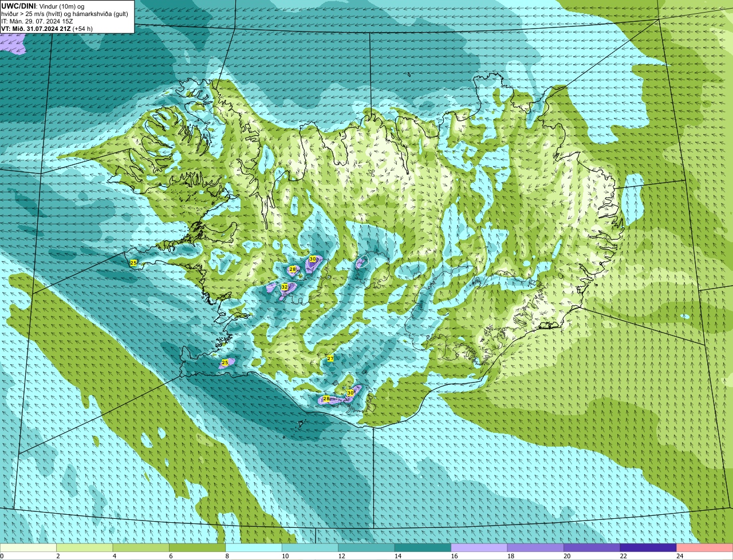Click the pink above-24 m/s legend swatch
Image resolution: width=733 pixels, height=560 pixels.
(x=705, y=547)
